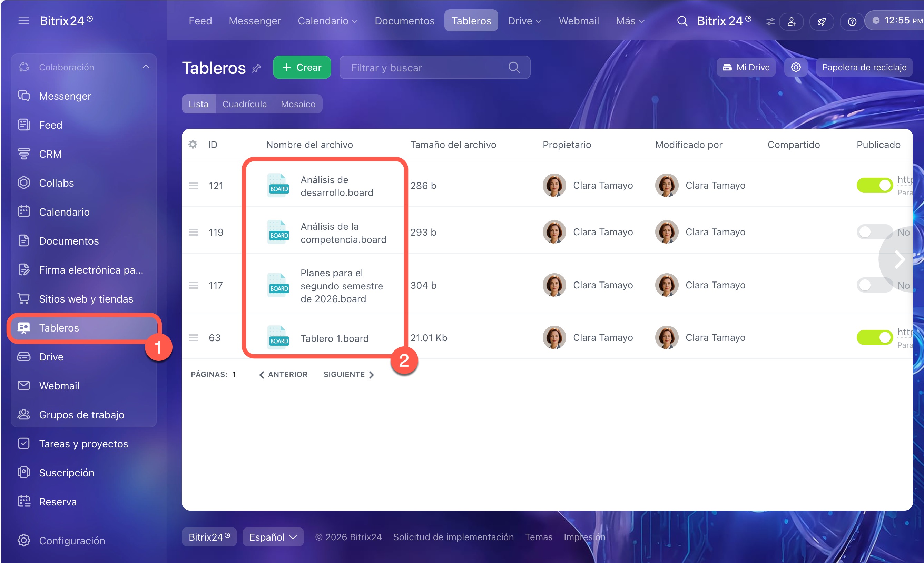Image resolution: width=924 pixels, height=563 pixels.
Task: Enable publication for Análisis de la competencia
Action: (875, 232)
